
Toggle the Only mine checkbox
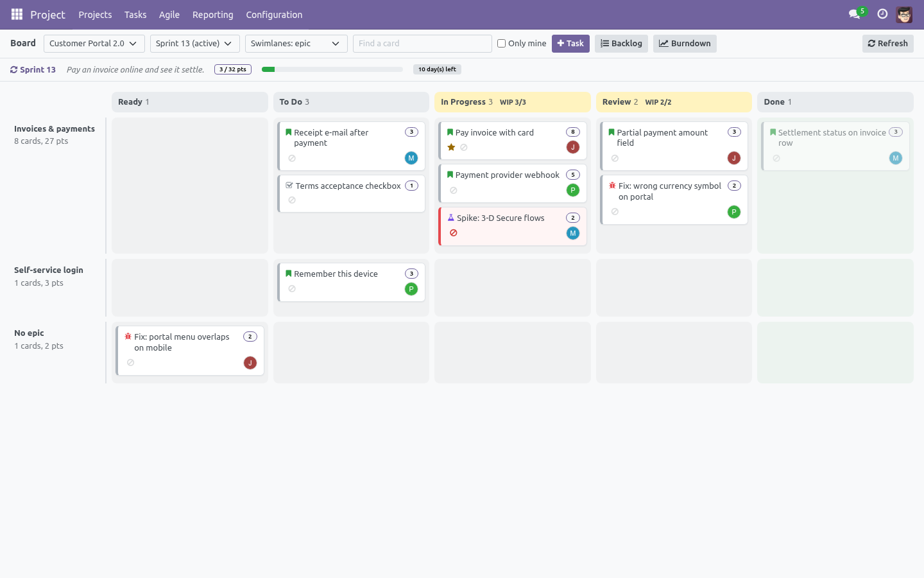pos(502,44)
